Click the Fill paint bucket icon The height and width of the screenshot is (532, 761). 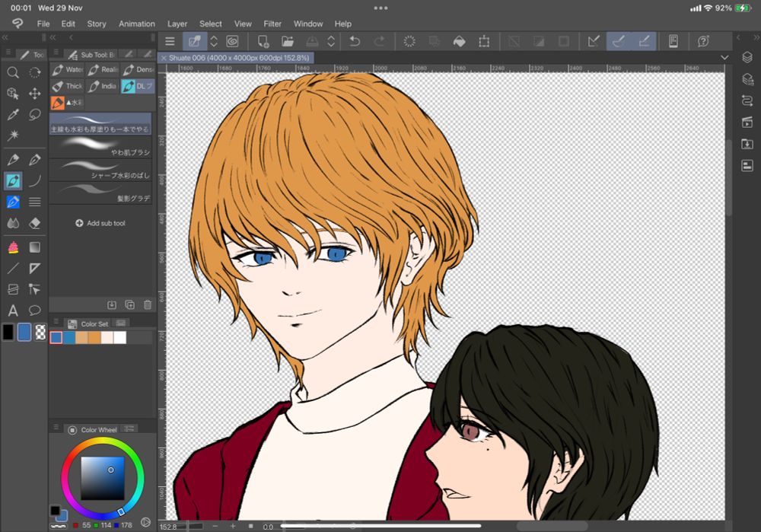click(x=459, y=41)
